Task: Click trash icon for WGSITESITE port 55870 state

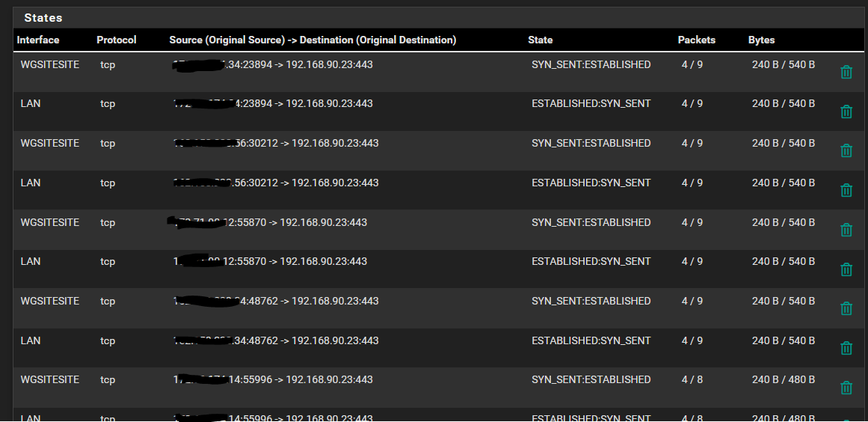Action: click(846, 230)
